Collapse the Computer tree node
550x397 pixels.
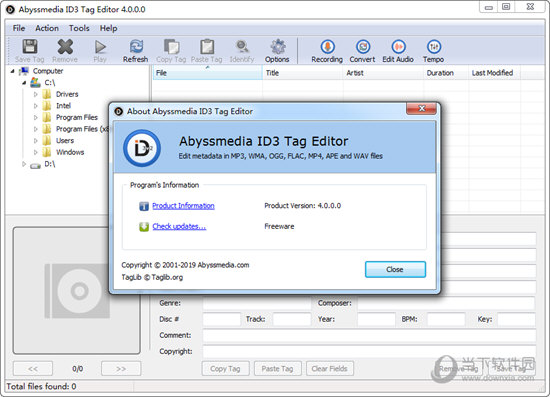pyautogui.click(x=12, y=71)
